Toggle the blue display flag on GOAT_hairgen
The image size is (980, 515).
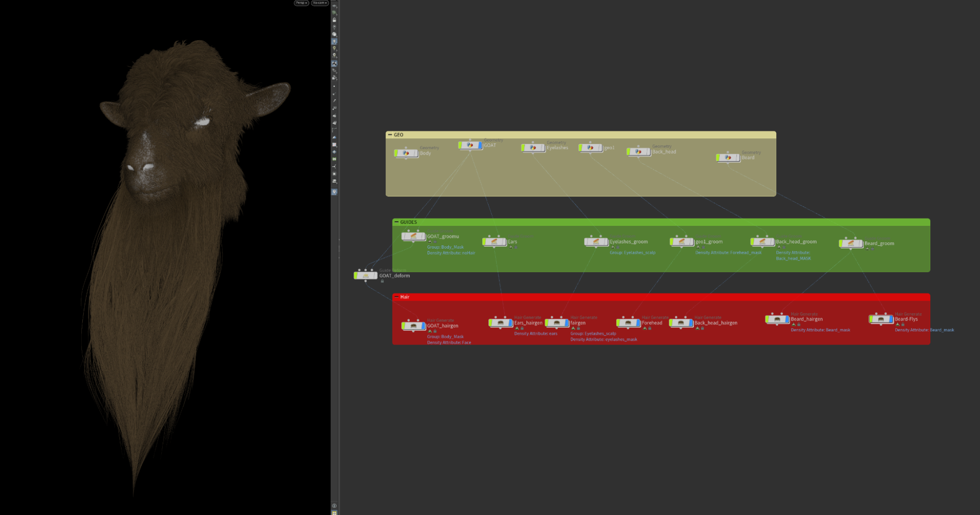coord(423,326)
